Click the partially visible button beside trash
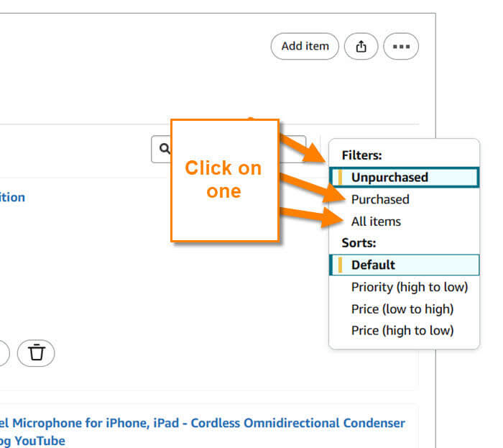The image size is (503, 448). [x=4, y=353]
